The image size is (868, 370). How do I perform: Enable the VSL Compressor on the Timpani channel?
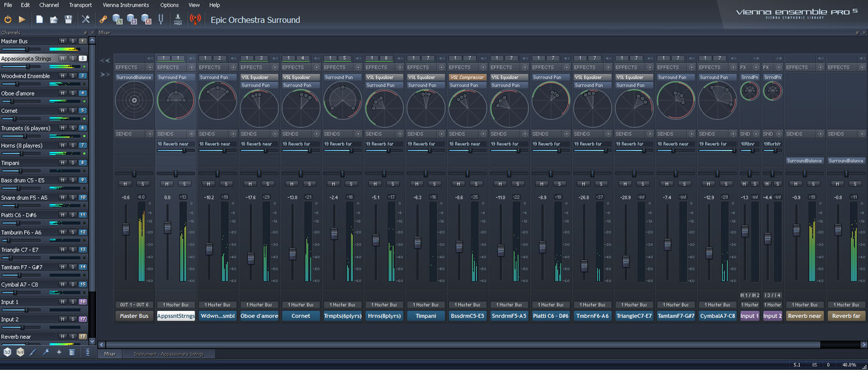(x=467, y=77)
